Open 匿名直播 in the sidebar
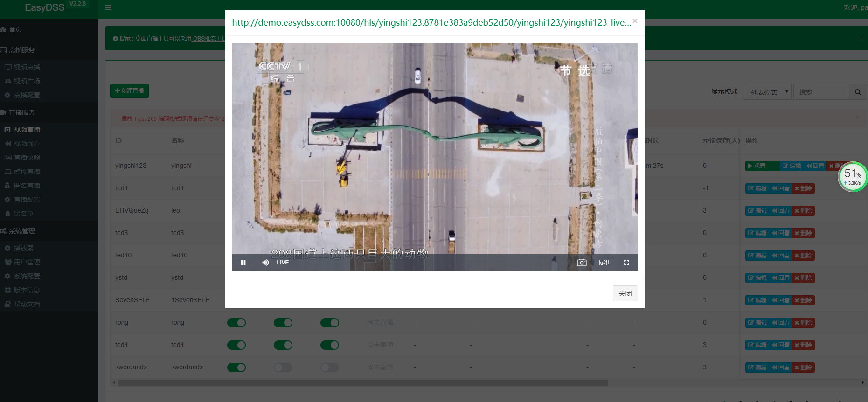This screenshot has height=402, width=868. point(27,186)
